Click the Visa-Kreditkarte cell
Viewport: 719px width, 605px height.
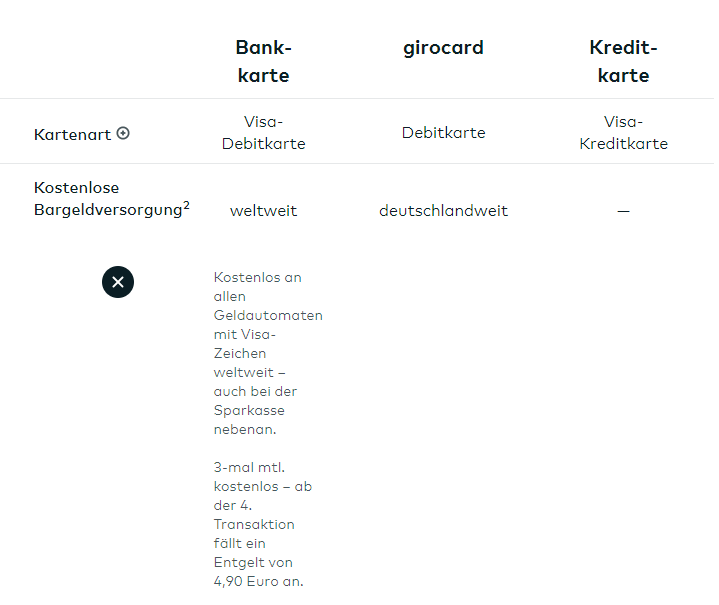623,132
